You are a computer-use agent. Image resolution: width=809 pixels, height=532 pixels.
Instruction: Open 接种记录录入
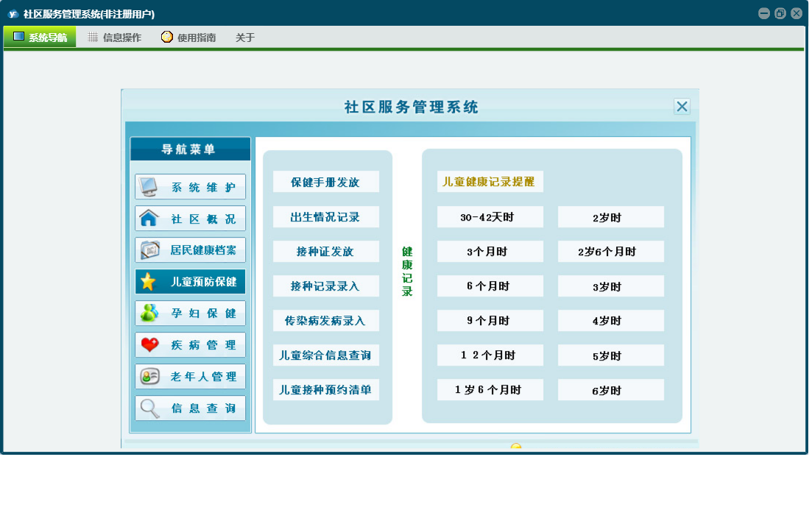(325, 285)
